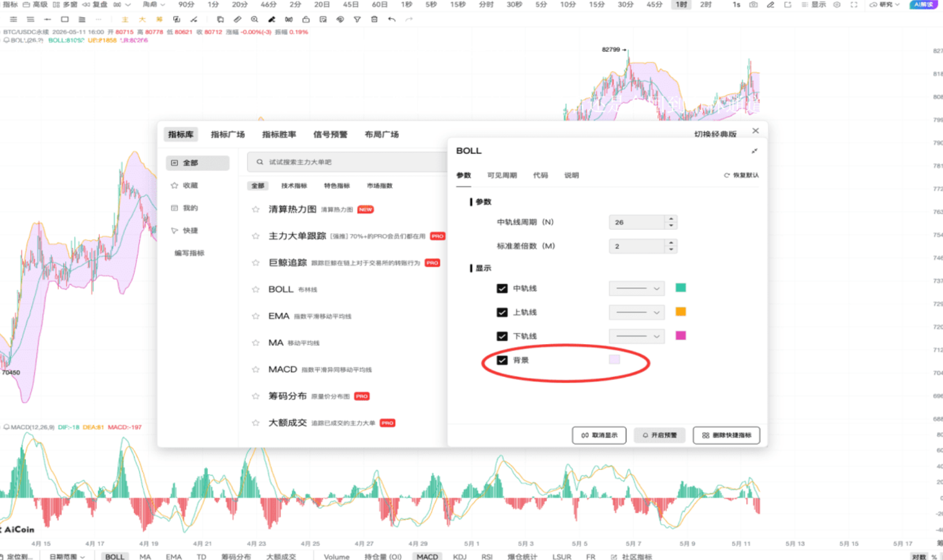Screen dimensions: 943x560
Task: Click the indicator search input field
Action: 348,162
